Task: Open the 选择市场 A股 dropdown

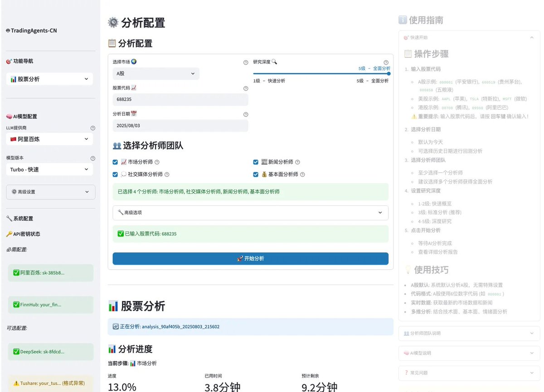Action: click(156, 73)
